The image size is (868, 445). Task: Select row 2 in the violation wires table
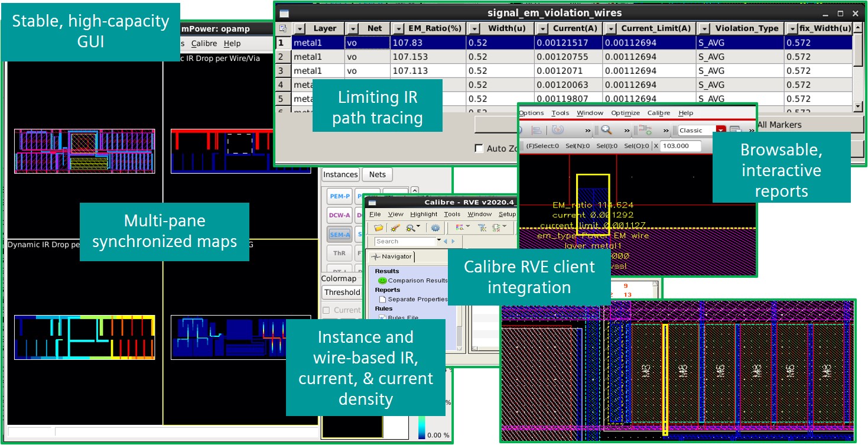[564, 57]
